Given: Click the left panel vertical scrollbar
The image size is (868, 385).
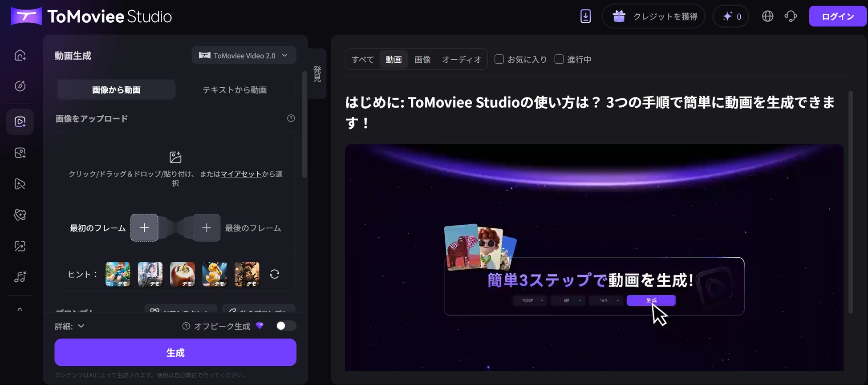Looking at the screenshot, I should pos(304,125).
